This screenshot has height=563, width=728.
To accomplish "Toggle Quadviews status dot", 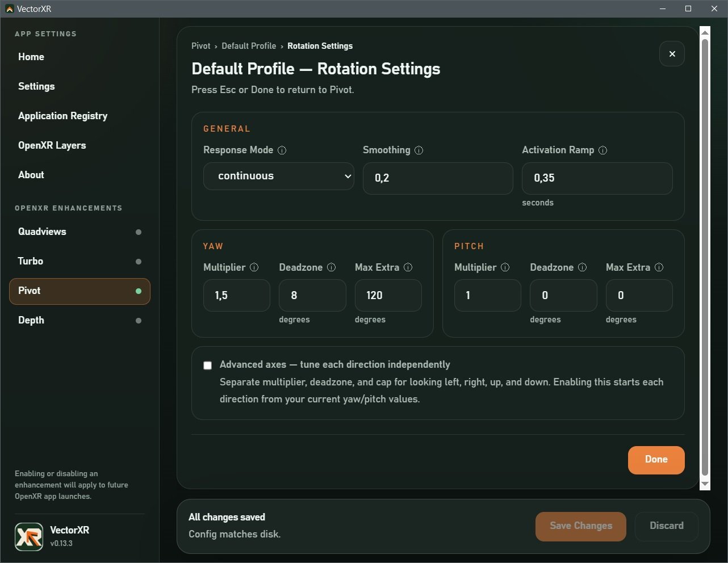I will tap(139, 232).
